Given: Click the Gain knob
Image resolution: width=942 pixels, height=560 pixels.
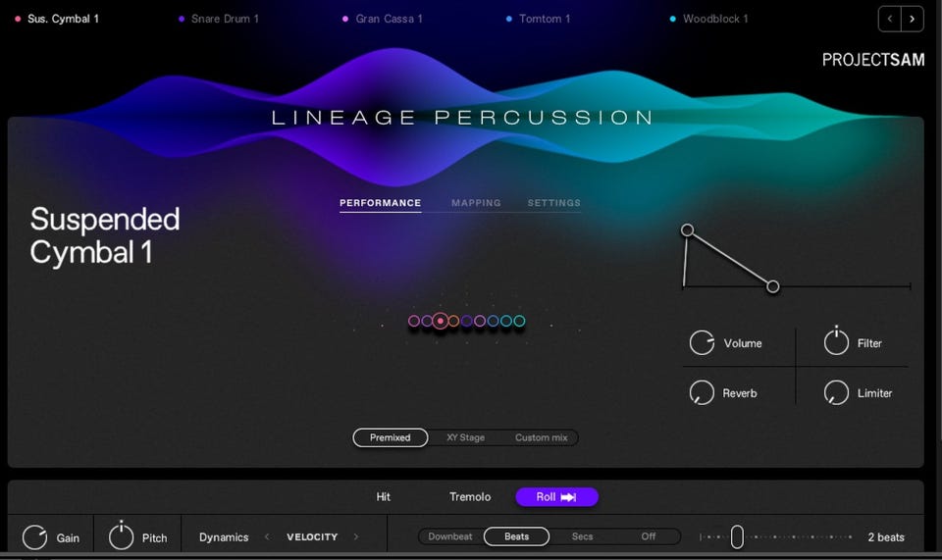Looking at the screenshot, I should (34, 537).
